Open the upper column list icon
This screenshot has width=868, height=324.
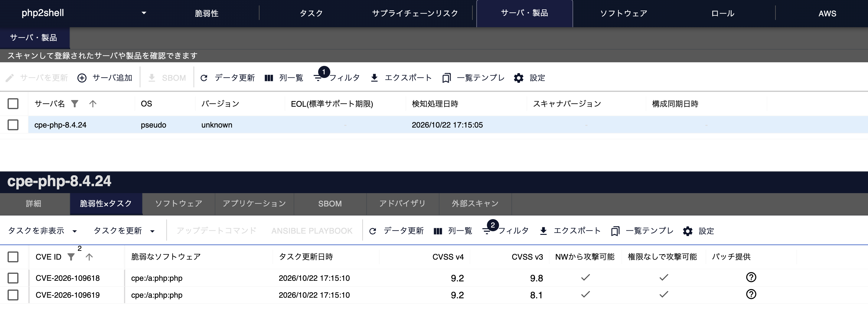pos(269,78)
